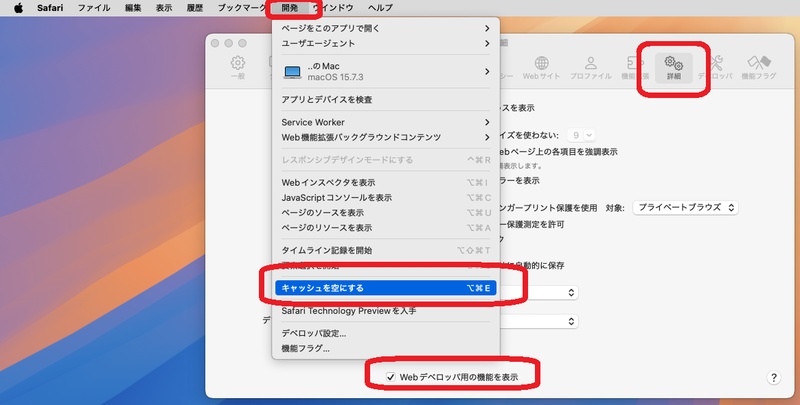Open 機能フラグ… from the menu
800x405 pixels.
[x=386, y=348]
